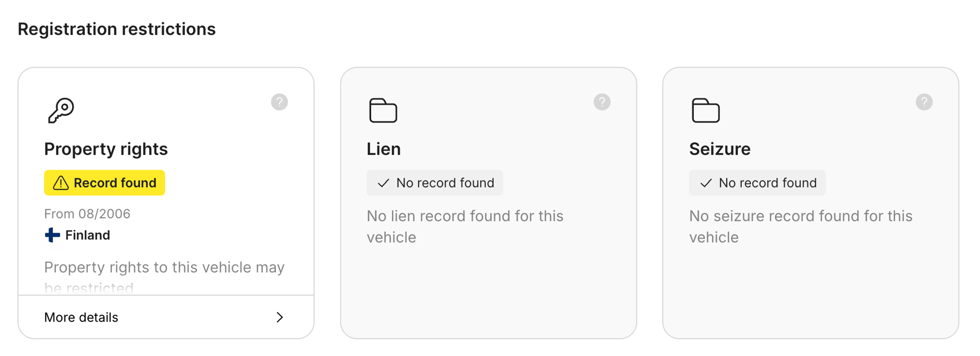Expand More details chevron arrow
980x356 pixels.
[x=280, y=317]
